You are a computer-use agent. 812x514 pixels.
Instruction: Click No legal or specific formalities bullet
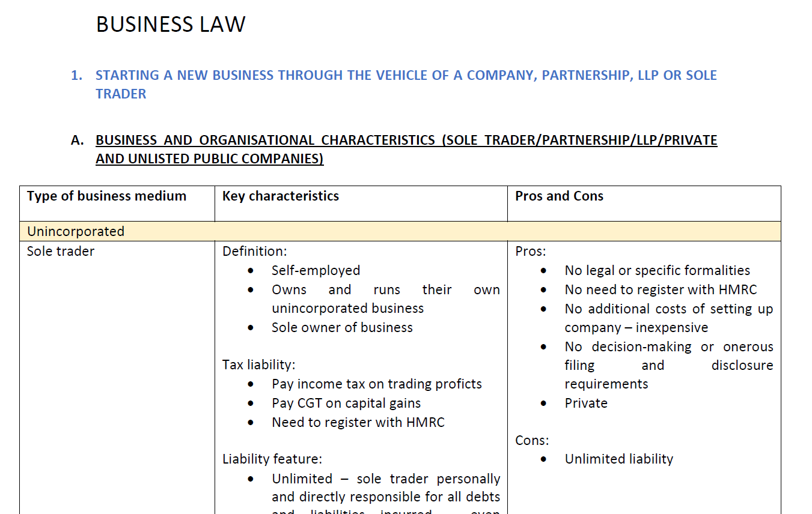658,270
